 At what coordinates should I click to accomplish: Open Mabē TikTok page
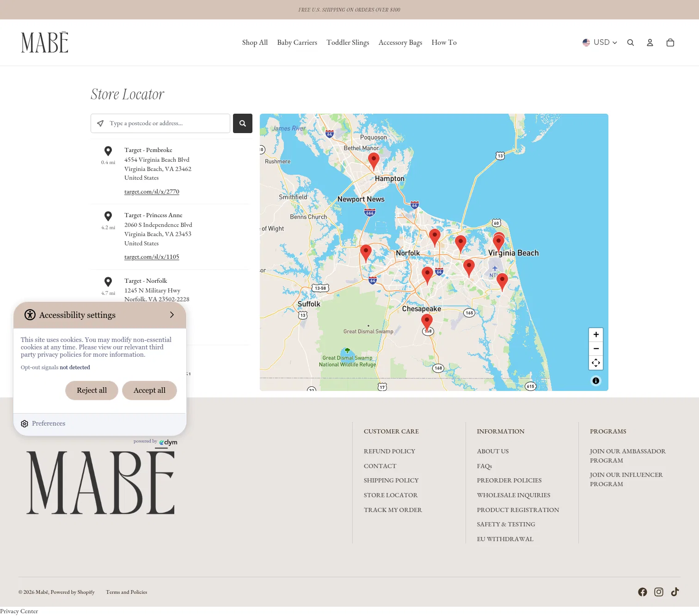pyautogui.click(x=675, y=592)
